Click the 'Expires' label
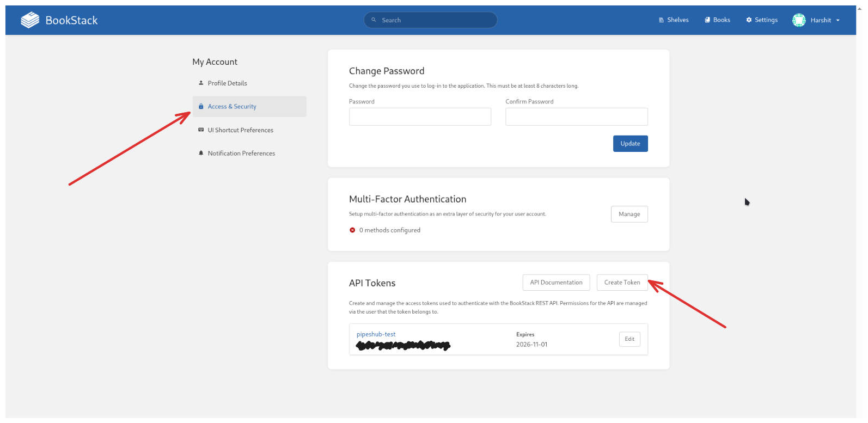 pyautogui.click(x=525, y=334)
